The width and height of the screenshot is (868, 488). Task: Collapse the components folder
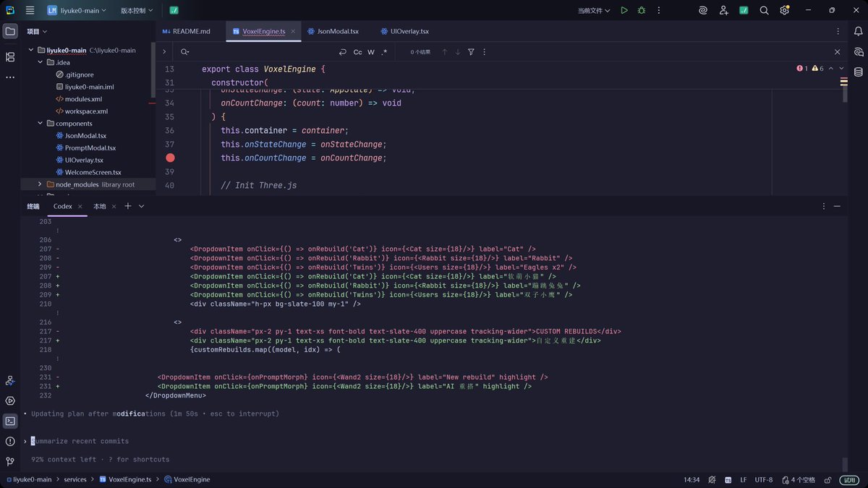tap(41, 123)
